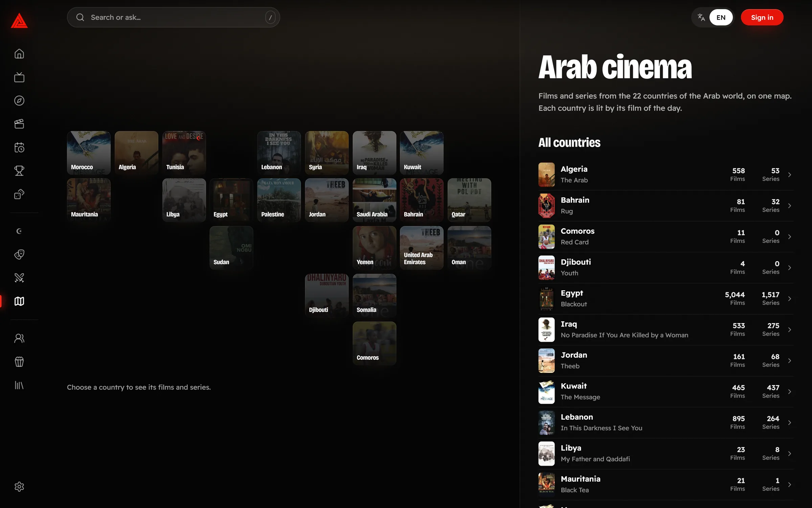Click the translate language icon
The width and height of the screenshot is (812, 508).
point(701,17)
